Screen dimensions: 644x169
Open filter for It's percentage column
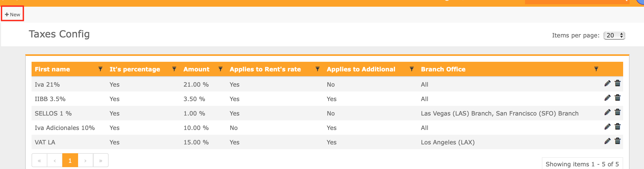[174, 69]
